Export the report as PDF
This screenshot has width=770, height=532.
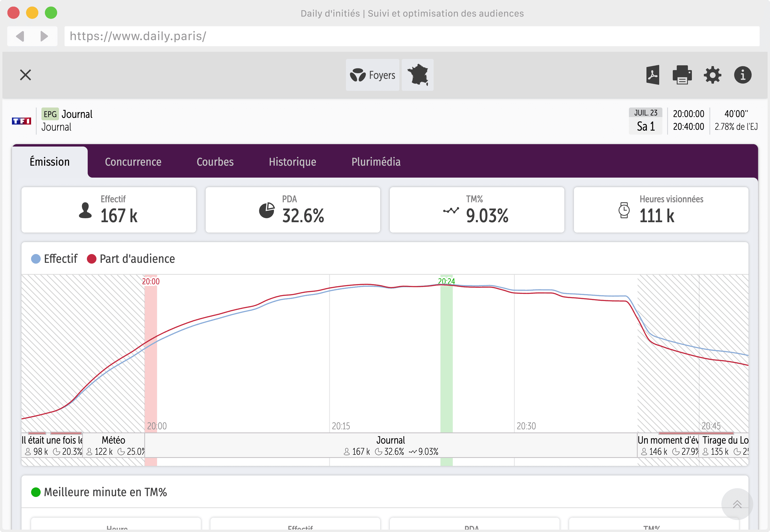coord(652,75)
